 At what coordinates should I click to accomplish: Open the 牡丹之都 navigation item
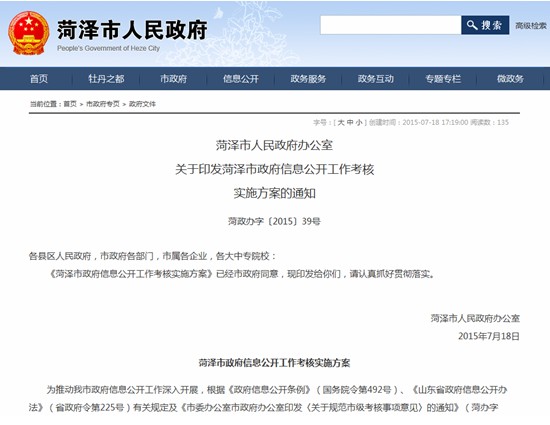point(106,79)
